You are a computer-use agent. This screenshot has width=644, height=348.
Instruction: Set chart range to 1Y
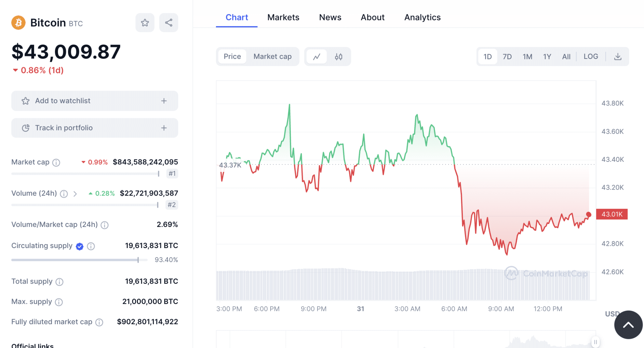547,57
